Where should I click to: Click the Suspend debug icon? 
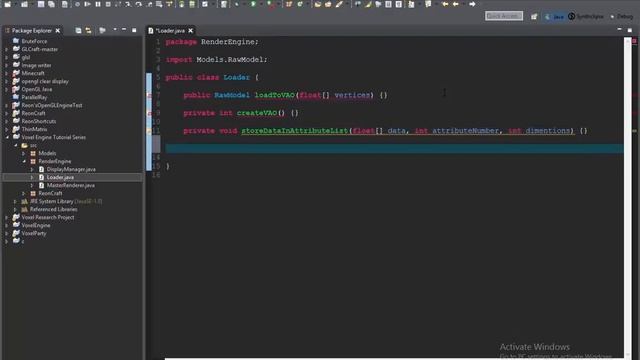[x=98, y=4]
